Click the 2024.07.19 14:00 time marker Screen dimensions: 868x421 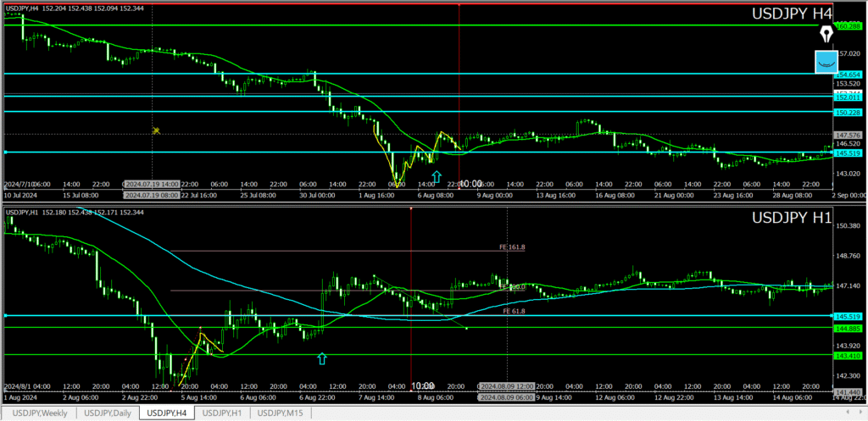coord(153,184)
